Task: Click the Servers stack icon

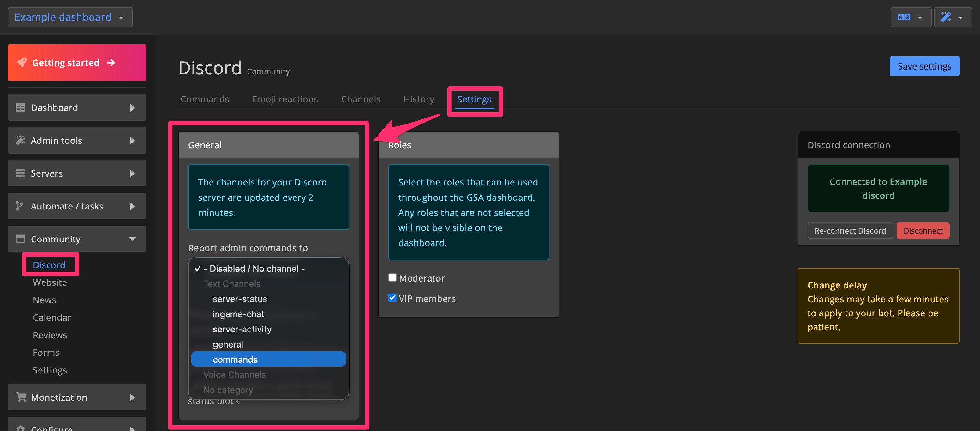Action: (x=21, y=173)
